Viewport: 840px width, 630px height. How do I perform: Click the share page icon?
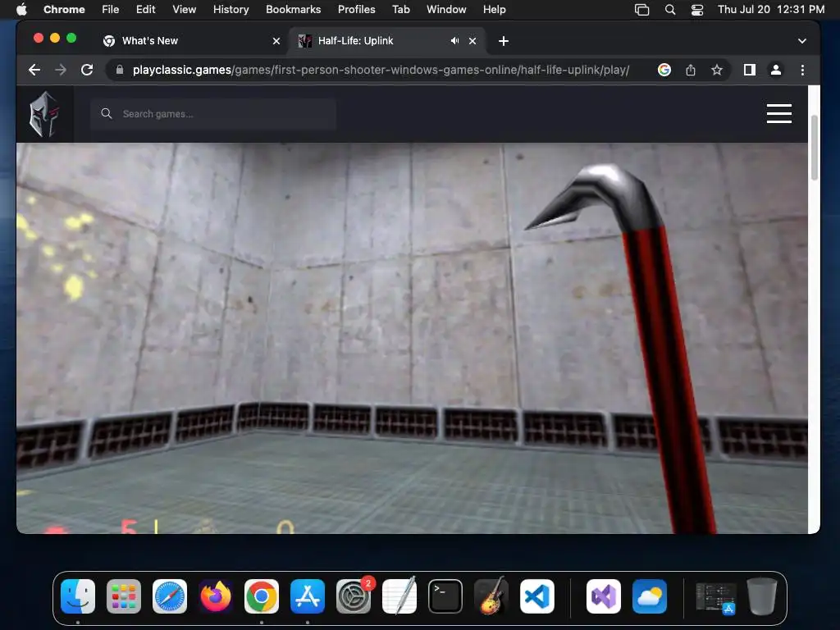click(x=691, y=70)
